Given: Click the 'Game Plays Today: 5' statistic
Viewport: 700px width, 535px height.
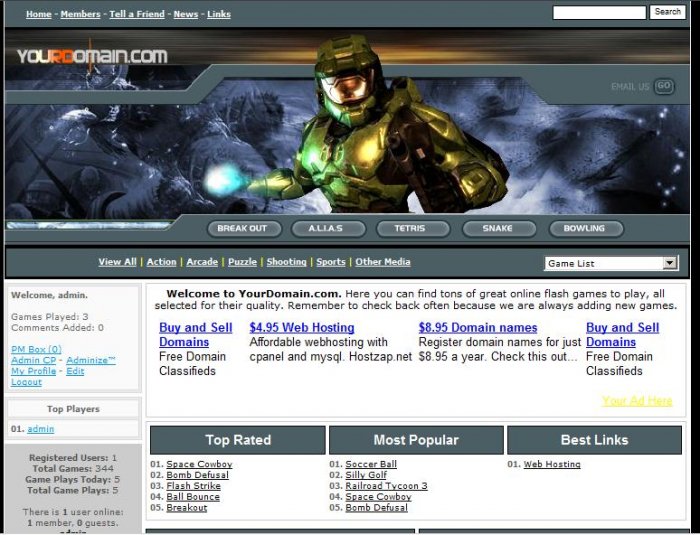Looking at the screenshot, I should pos(73,480).
